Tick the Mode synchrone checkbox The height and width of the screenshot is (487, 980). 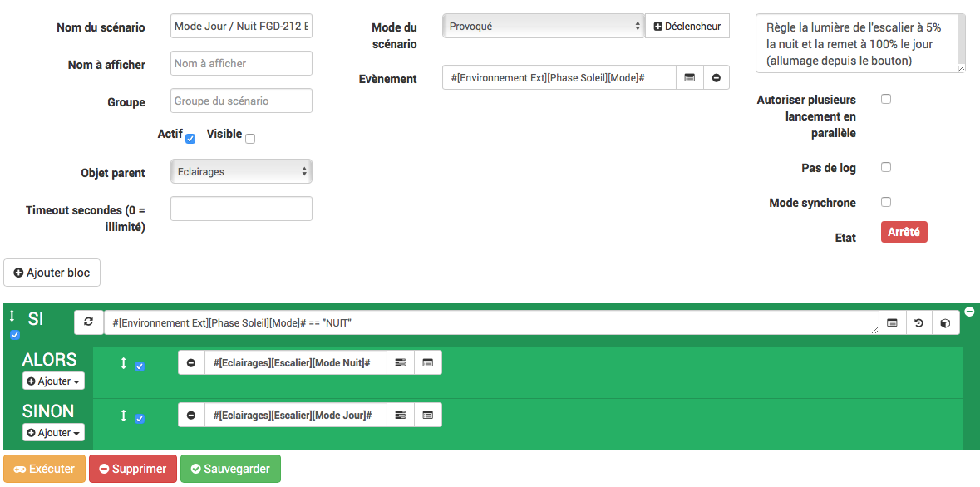[886, 202]
